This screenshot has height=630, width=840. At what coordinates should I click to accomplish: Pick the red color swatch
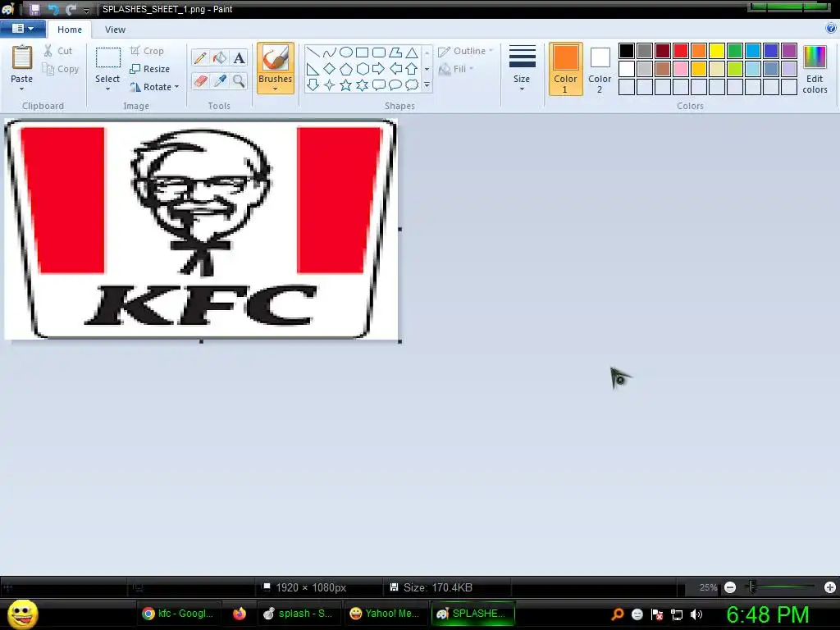680,51
